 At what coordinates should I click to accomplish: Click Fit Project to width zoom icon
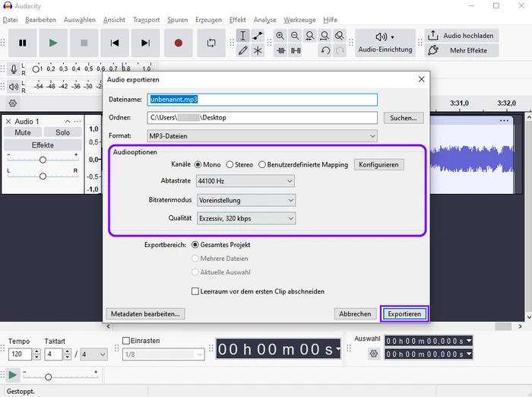pyautogui.click(x=325, y=36)
